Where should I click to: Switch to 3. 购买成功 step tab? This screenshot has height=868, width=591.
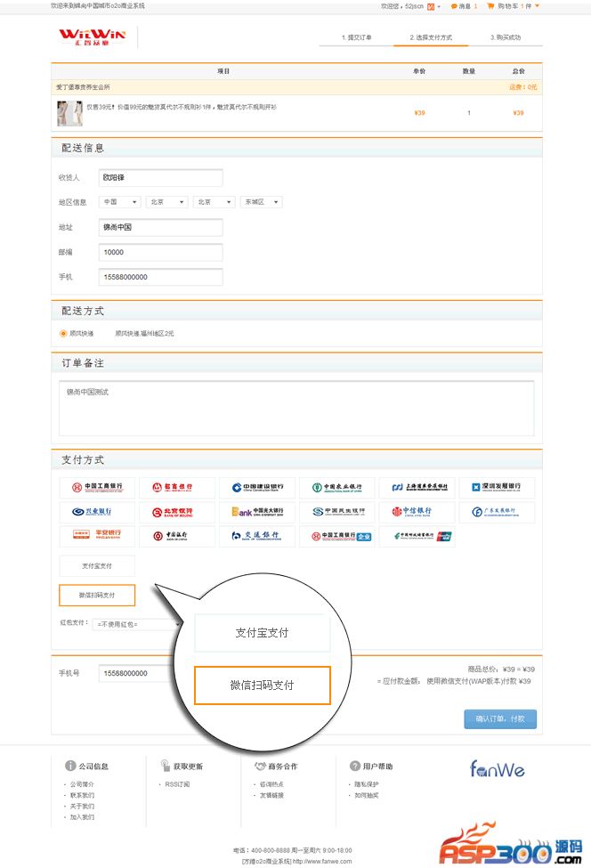tap(505, 38)
